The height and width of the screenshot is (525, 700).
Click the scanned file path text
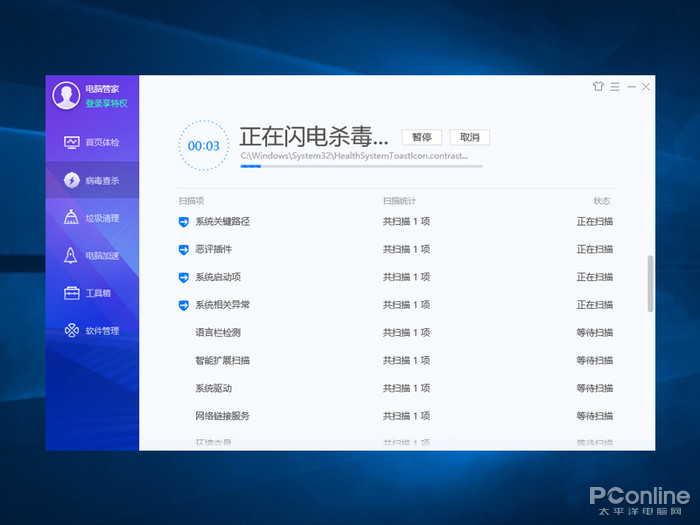(x=354, y=156)
